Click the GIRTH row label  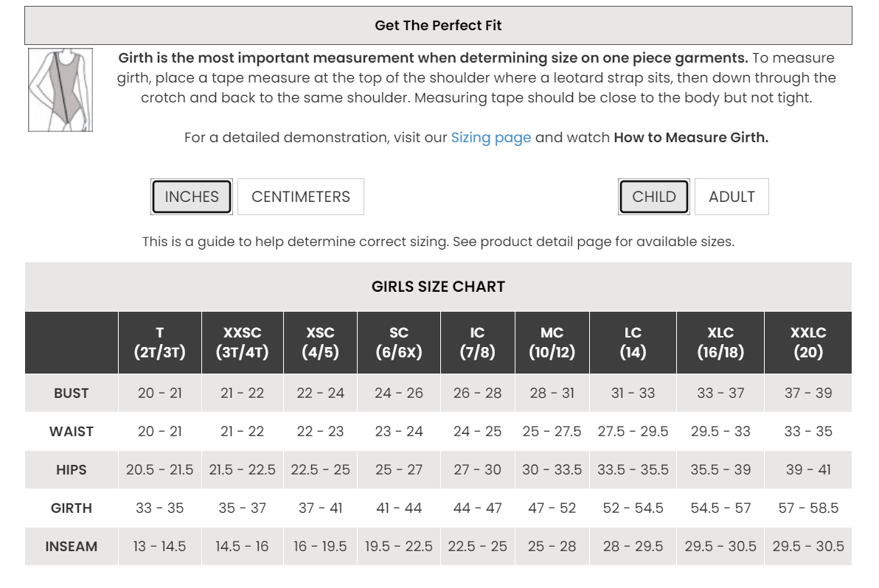(x=72, y=508)
